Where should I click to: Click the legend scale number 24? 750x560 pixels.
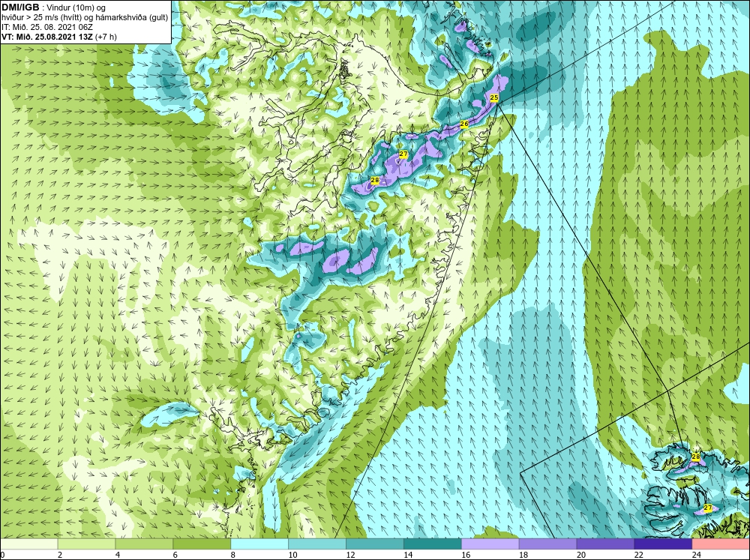697,555
